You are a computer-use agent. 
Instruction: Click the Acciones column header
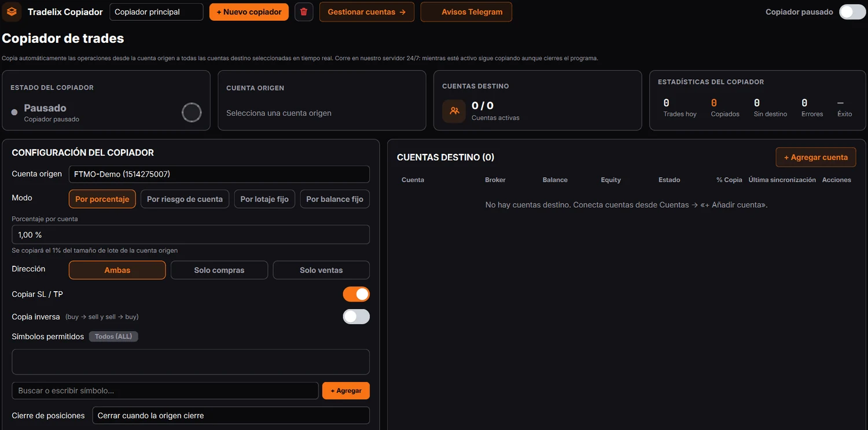837,180
